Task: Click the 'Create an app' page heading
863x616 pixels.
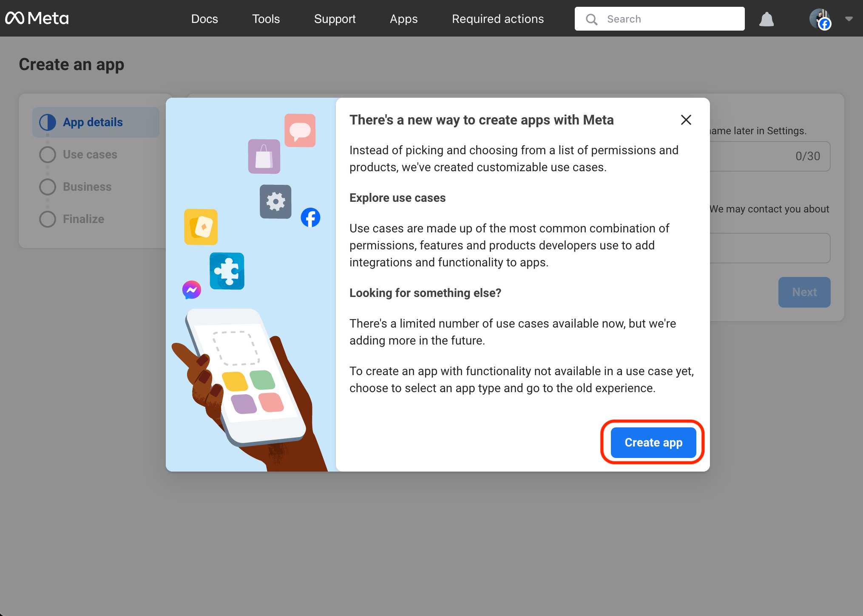Action: pos(71,65)
